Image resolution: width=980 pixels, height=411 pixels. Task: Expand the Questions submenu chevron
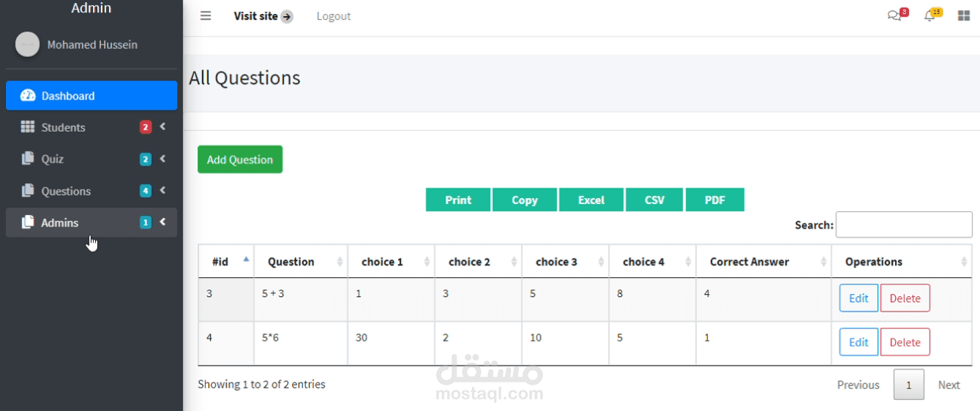pyautogui.click(x=162, y=190)
